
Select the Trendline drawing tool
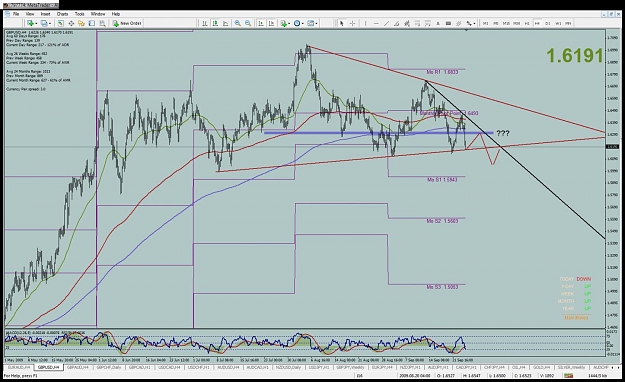pos(386,24)
